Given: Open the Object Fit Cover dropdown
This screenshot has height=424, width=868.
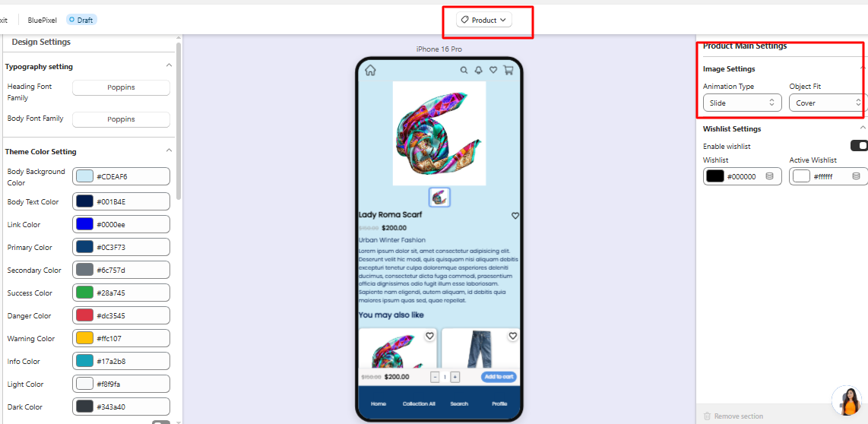Looking at the screenshot, I should (x=828, y=103).
